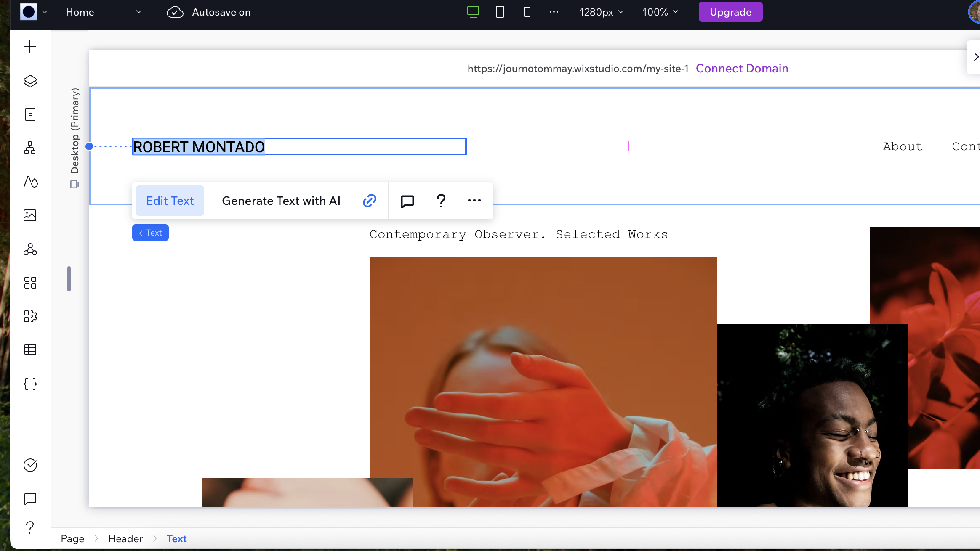Open the breakpoints more options ellipsis
The width and height of the screenshot is (980, 551).
tap(554, 12)
